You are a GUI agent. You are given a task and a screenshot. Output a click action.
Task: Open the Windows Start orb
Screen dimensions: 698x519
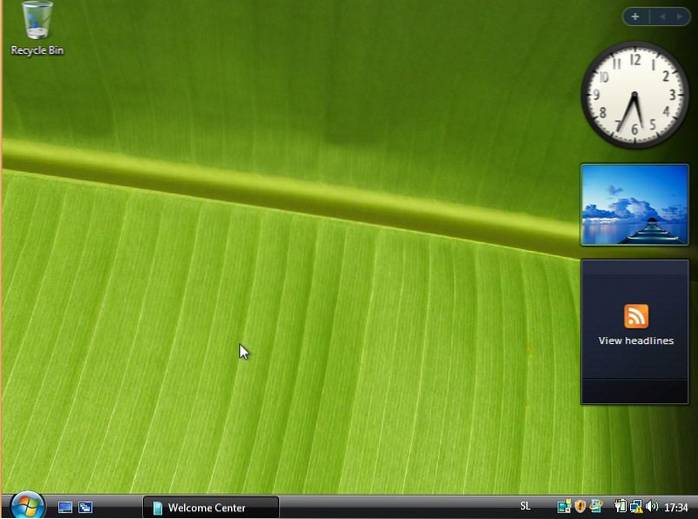click(x=26, y=506)
